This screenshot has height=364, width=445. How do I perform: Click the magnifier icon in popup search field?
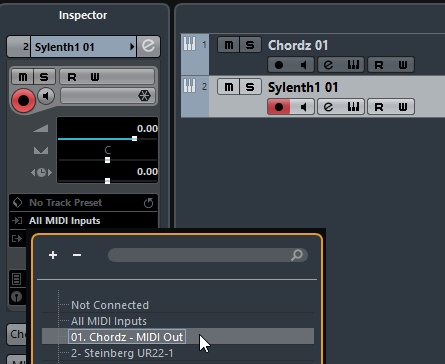point(296,255)
